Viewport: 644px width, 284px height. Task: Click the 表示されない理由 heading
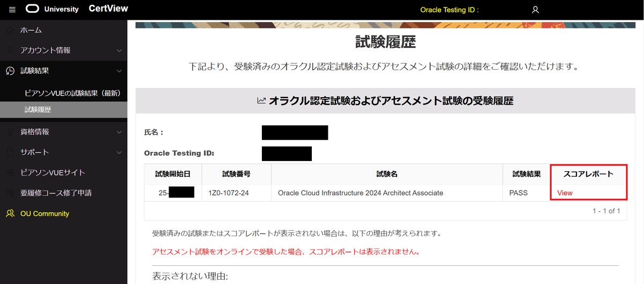click(x=191, y=276)
